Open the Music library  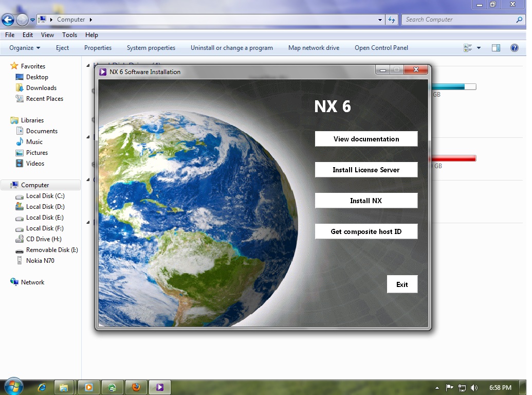tap(34, 142)
